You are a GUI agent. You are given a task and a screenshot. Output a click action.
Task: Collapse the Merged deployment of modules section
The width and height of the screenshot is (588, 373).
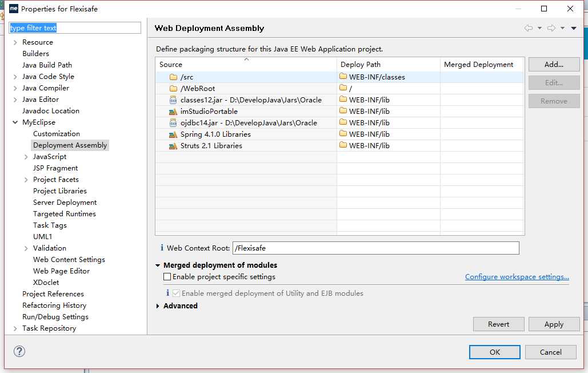158,265
